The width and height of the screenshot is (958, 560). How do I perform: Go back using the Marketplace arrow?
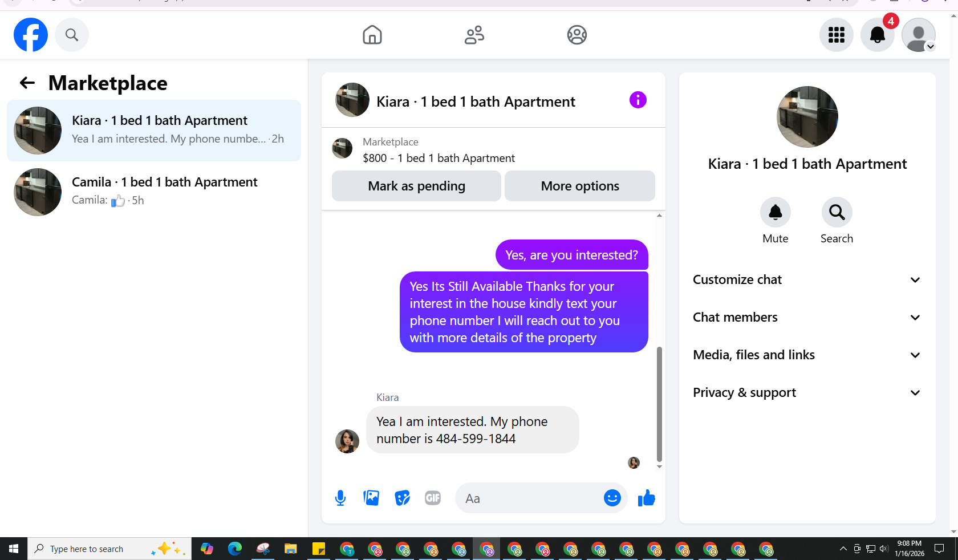click(27, 83)
